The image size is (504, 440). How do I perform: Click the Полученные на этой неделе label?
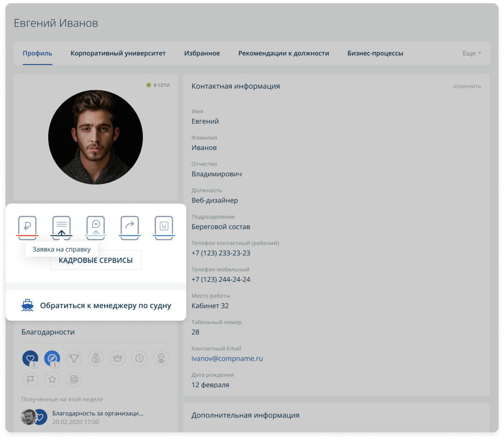[62, 399]
